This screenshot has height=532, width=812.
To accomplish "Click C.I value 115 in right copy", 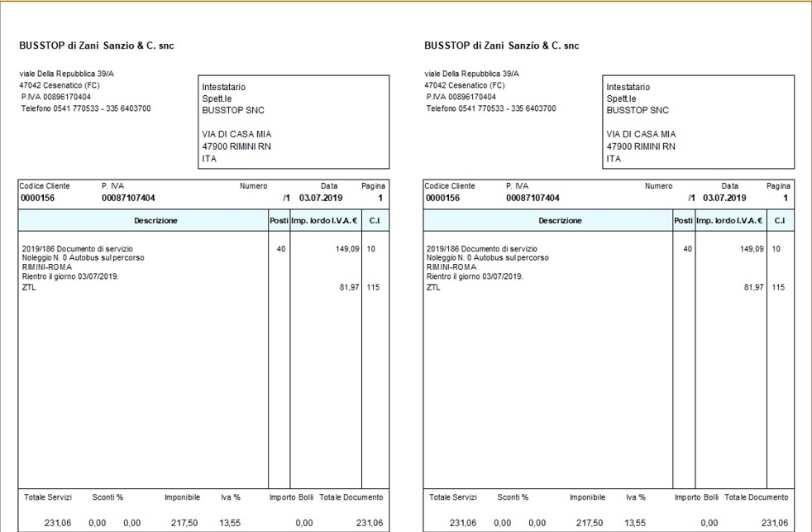I will pyautogui.click(x=778, y=287).
